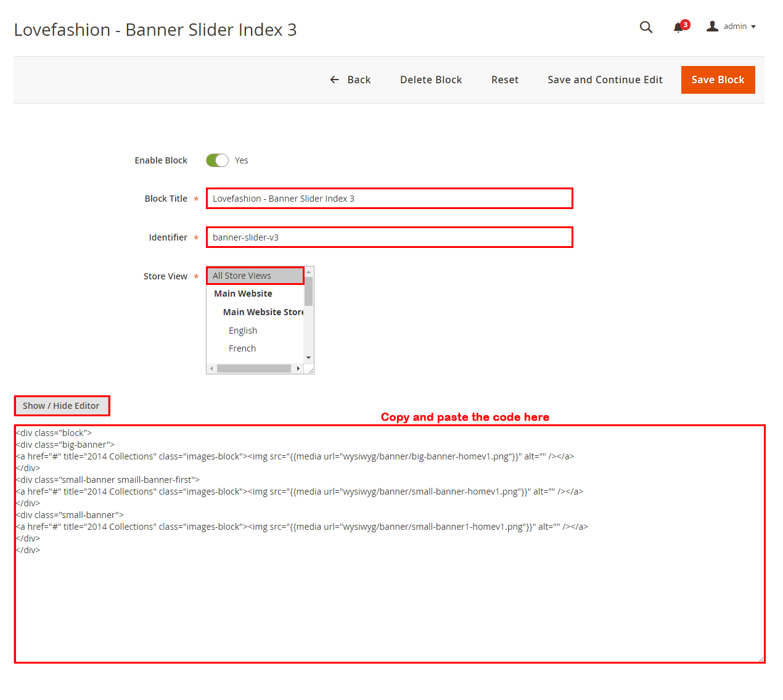The image size is (783, 700).
Task: Toggle the Enable Block switch
Action: pos(217,160)
